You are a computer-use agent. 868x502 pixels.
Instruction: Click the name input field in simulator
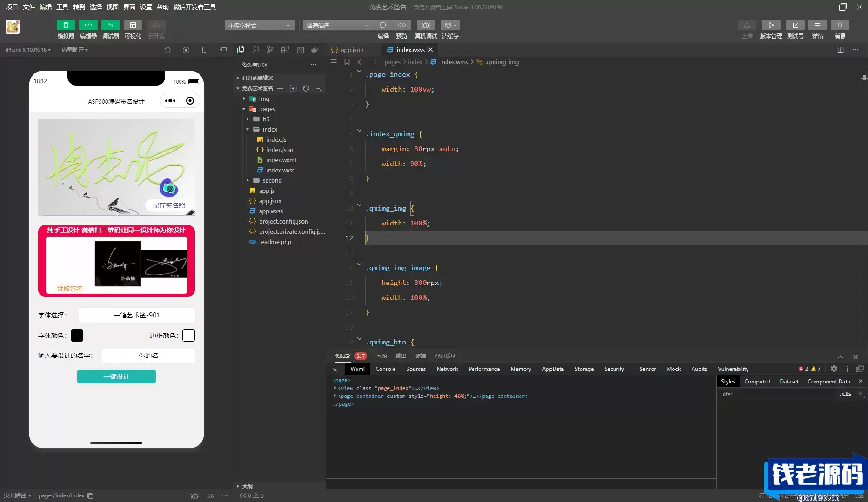(x=148, y=356)
